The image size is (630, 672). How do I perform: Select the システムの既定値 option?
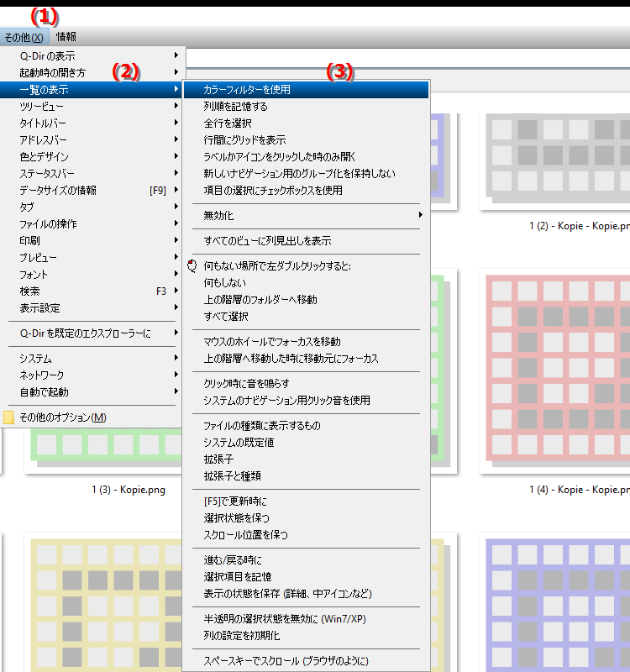click(306, 443)
